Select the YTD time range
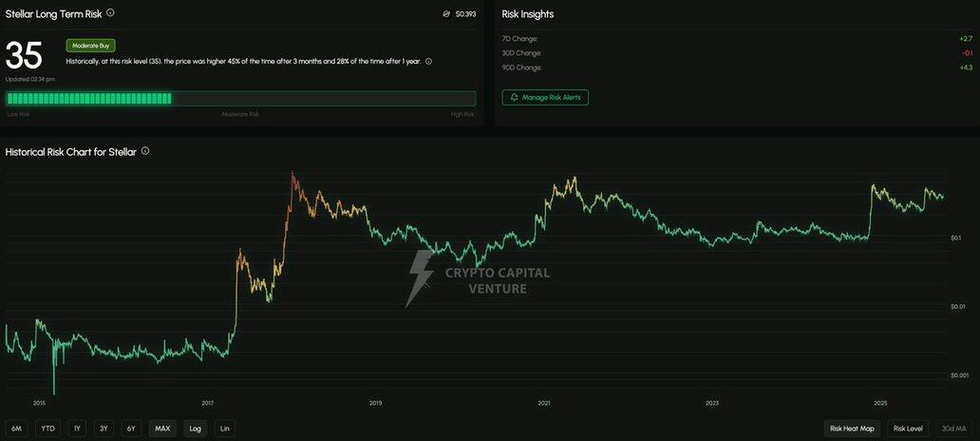980x441 pixels. 47,429
